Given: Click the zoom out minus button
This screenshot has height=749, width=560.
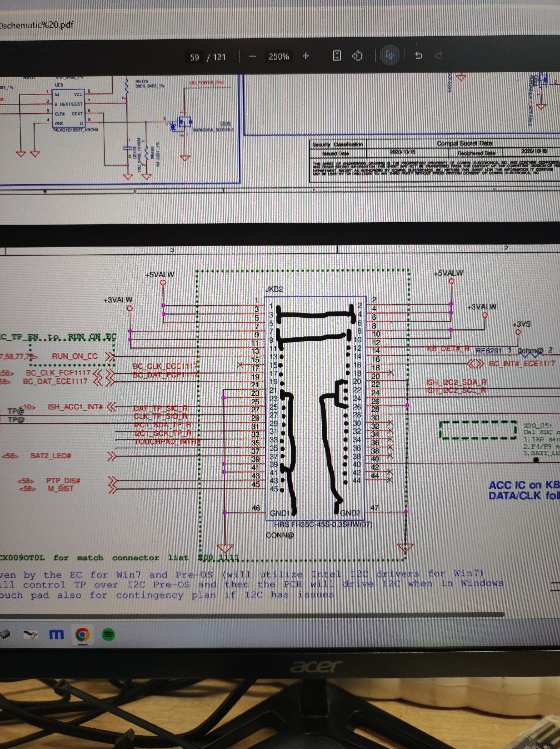Looking at the screenshot, I should coord(252,56).
